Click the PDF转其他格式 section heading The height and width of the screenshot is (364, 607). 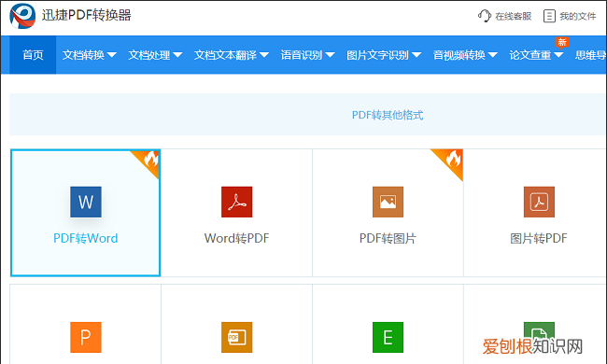tap(388, 115)
